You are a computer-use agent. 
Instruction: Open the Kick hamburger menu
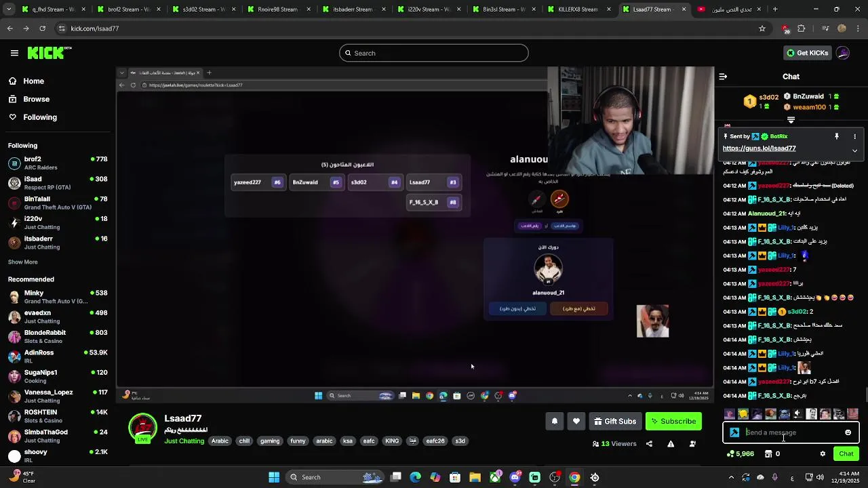pos(14,53)
